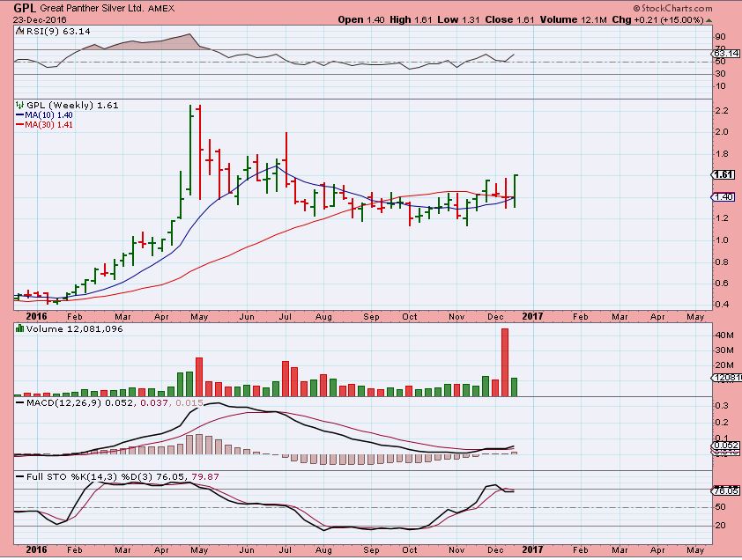Click the tallest red December volume bar
This screenshot has height=560, width=742.
505,362
